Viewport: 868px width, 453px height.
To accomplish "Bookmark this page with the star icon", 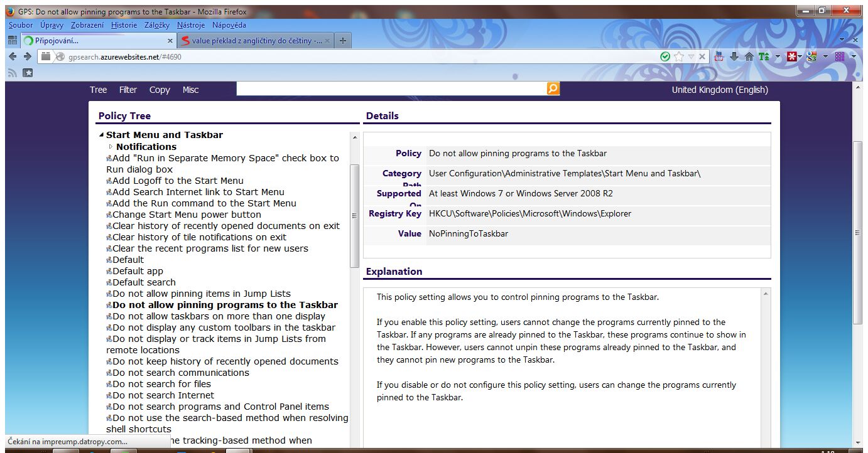I will click(x=678, y=56).
